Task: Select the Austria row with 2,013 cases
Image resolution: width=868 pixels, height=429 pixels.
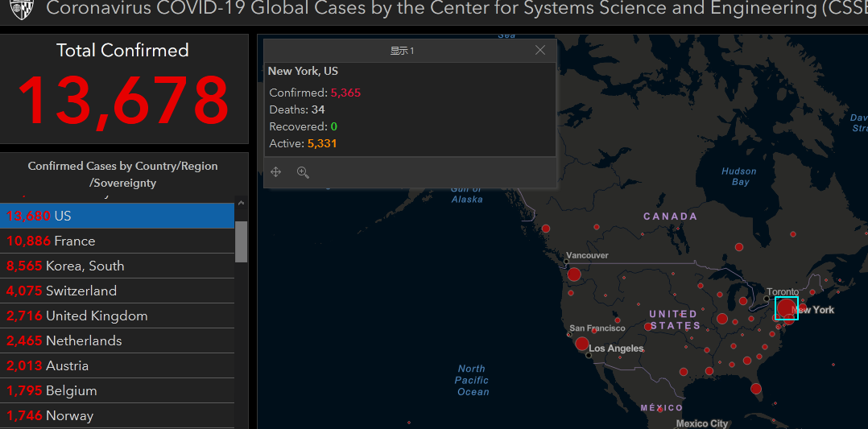Action: 118,365
